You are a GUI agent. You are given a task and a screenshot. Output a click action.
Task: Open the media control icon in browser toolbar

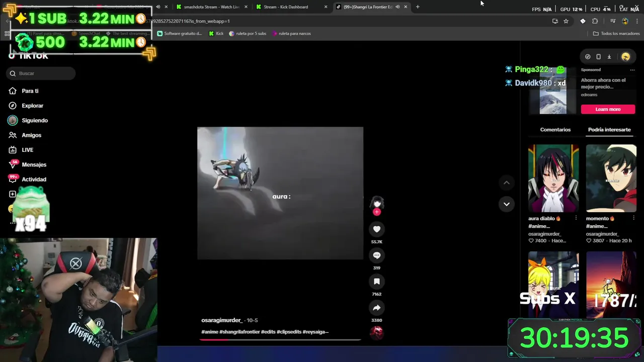coord(613,21)
